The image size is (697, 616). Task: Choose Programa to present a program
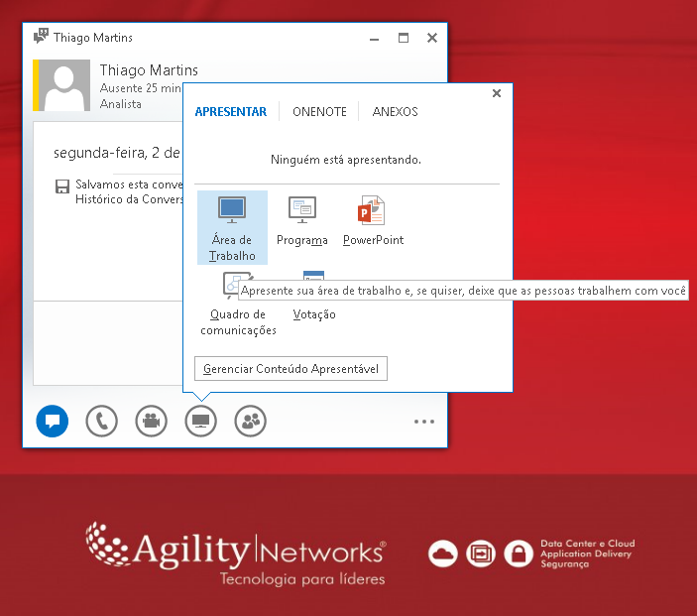point(302,220)
